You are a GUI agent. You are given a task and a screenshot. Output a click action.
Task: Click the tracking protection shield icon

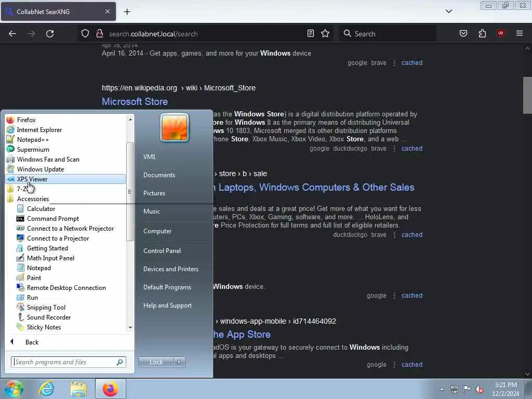(x=85, y=33)
